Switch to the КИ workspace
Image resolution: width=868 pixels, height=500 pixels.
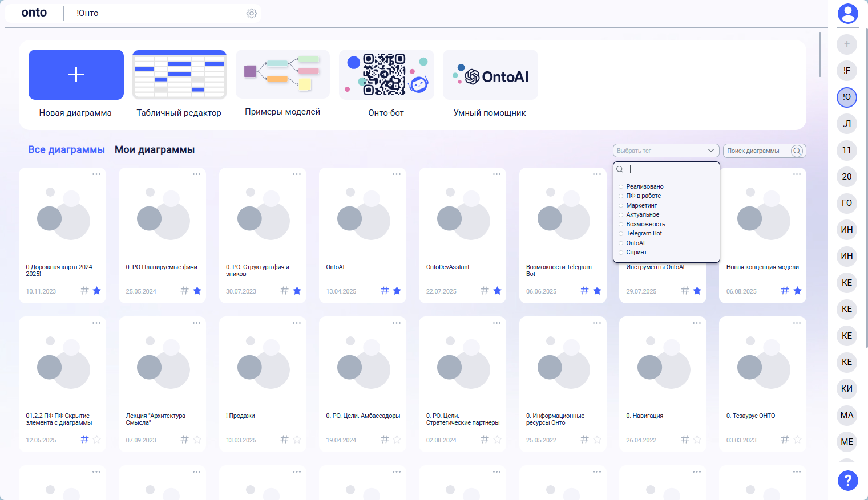[x=847, y=389]
